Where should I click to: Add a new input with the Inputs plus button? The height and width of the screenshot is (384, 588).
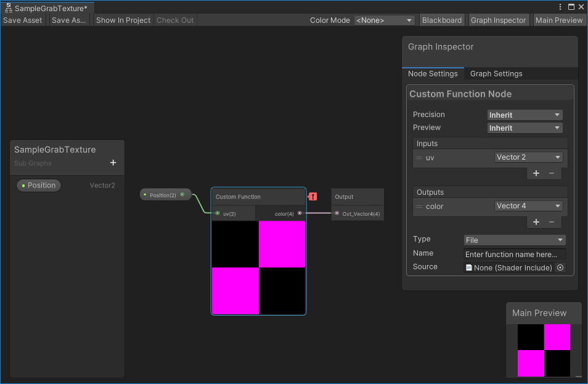coord(536,173)
